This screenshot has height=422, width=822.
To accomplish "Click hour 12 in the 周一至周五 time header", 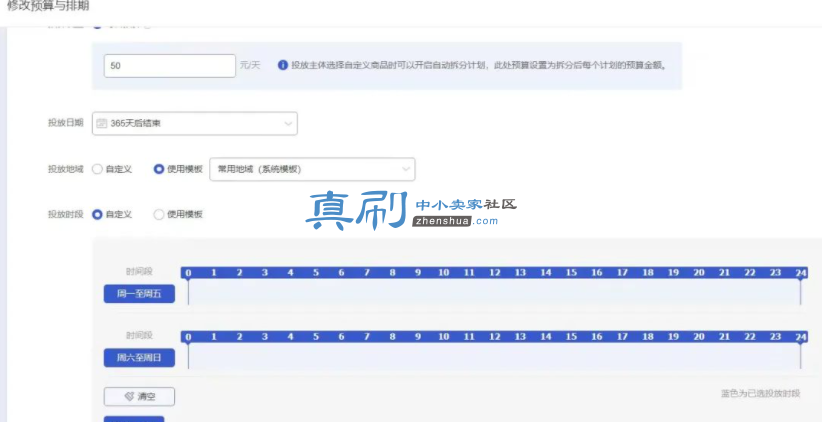I will (494, 273).
